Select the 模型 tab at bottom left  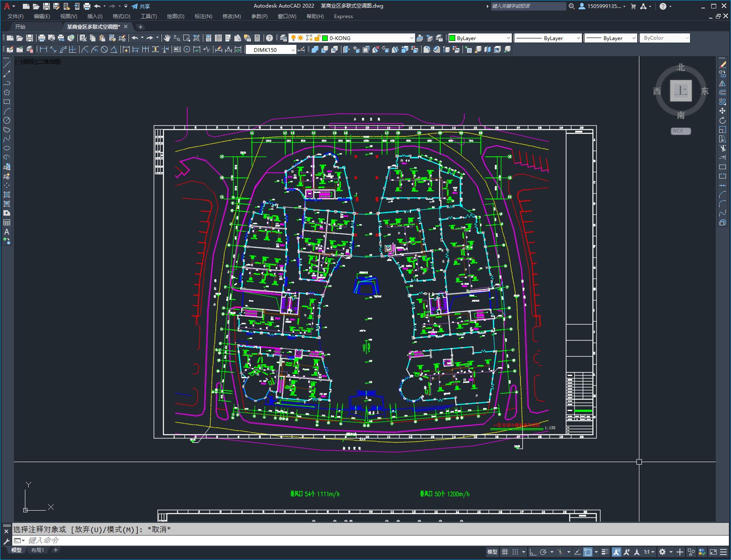point(16,550)
